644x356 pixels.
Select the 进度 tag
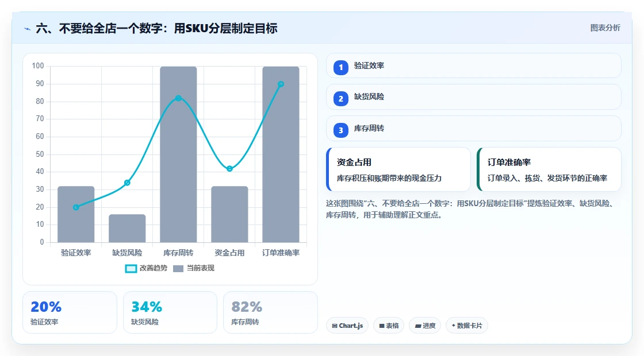425,326
